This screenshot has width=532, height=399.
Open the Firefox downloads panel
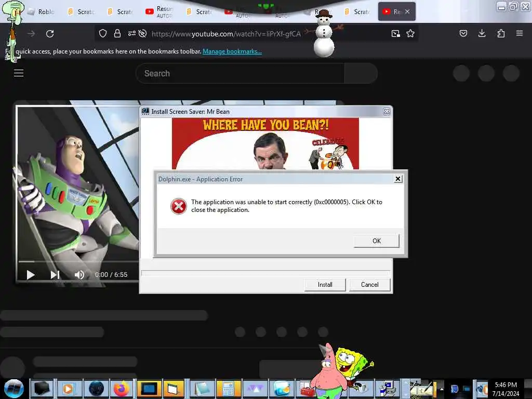point(482,33)
